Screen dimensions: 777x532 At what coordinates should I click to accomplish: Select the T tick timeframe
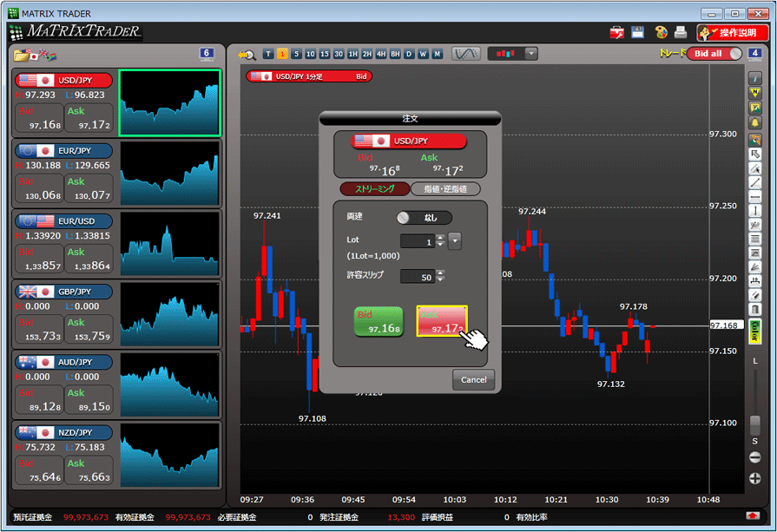[268, 54]
